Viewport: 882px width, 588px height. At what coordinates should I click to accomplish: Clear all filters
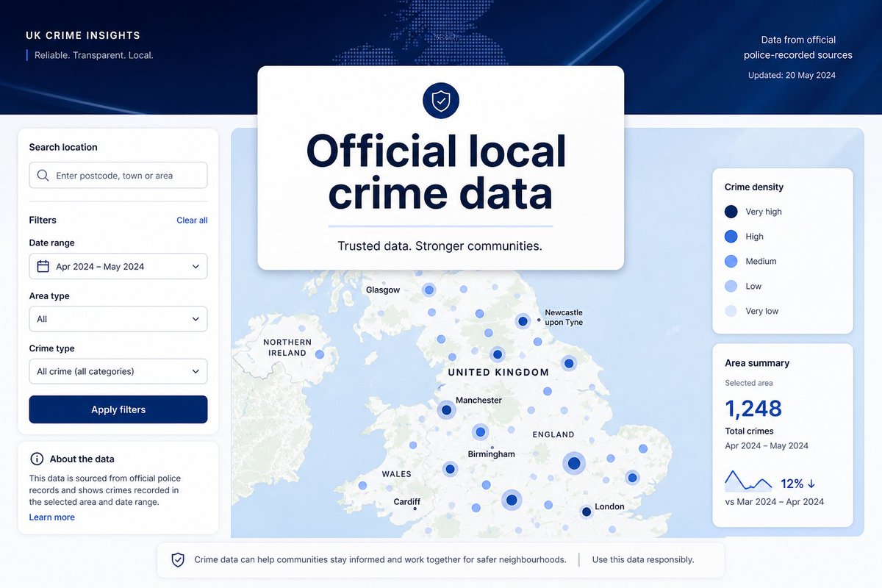[x=192, y=220]
